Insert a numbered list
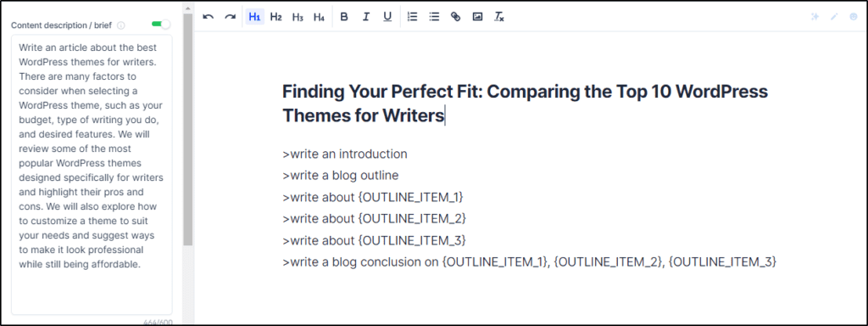 coord(413,17)
